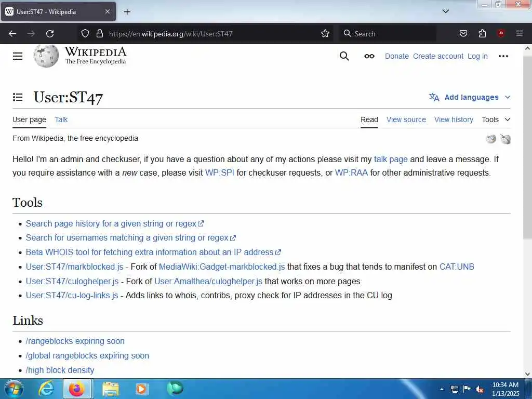Open User:ST47/cu-log-links.js link
The height and width of the screenshot is (399, 532).
(x=72, y=296)
